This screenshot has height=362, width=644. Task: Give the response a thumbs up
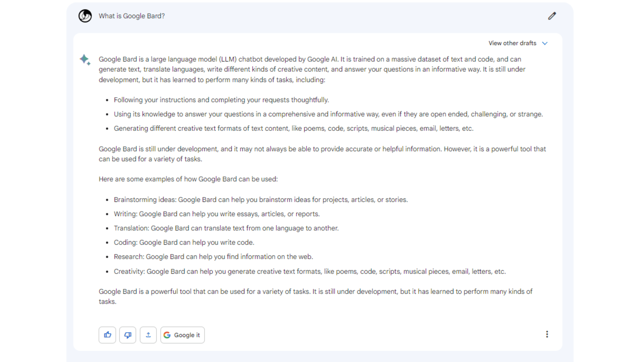coord(107,335)
